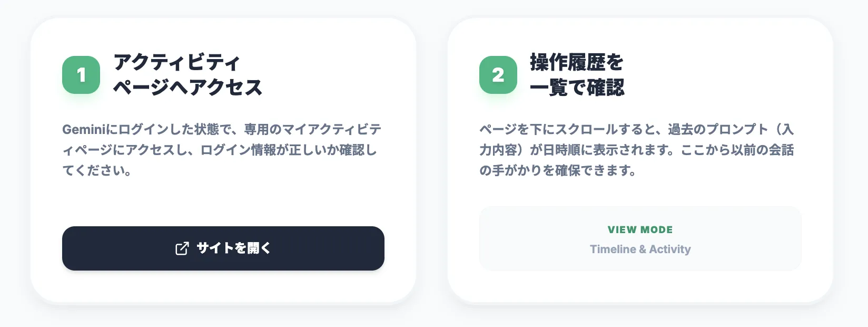
Task: Click Timeline & Activity to change display
Action: (x=640, y=249)
